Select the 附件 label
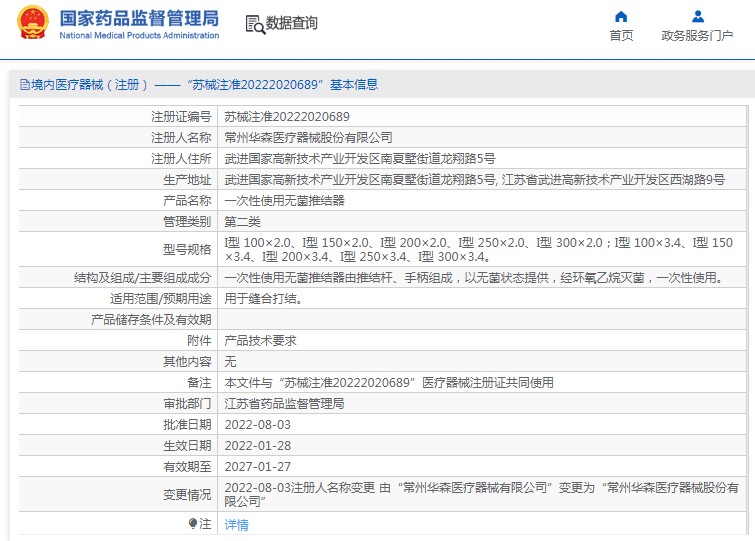 pyautogui.click(x=199, y=340)
